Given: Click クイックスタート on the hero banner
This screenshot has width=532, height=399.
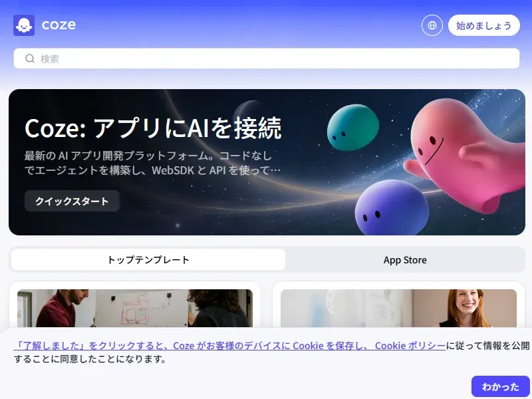Looking at the screenshot, I should pyautogui.click(x=71, y=201).
